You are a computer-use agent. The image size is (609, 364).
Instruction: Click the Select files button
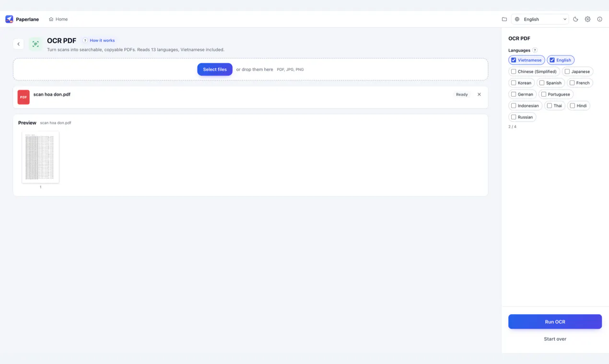pyautogui.click(x=215, y=69)
